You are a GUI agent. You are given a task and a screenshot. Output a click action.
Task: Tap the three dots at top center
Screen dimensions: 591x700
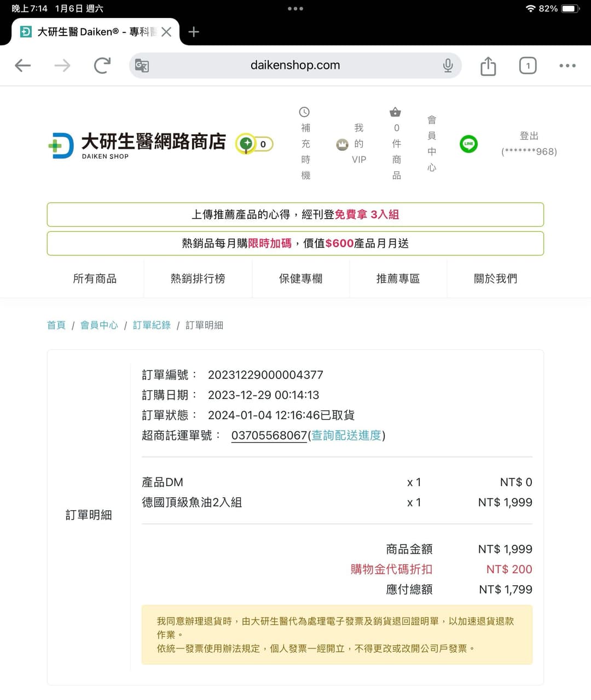296,9
